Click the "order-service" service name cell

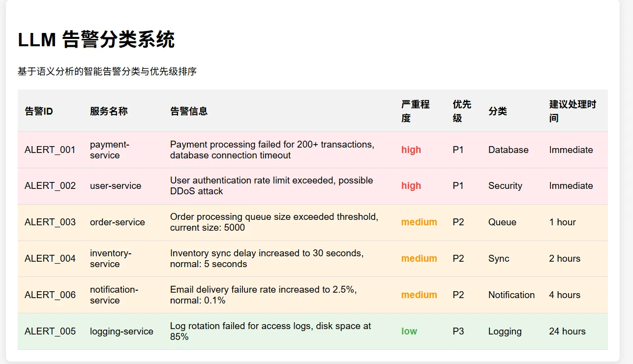118,222
